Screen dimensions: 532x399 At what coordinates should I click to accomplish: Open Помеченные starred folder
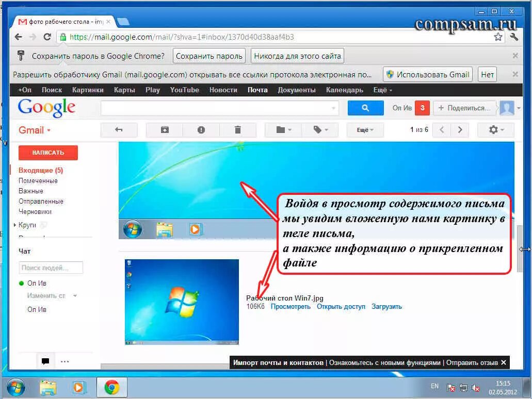tap(38, 181)
